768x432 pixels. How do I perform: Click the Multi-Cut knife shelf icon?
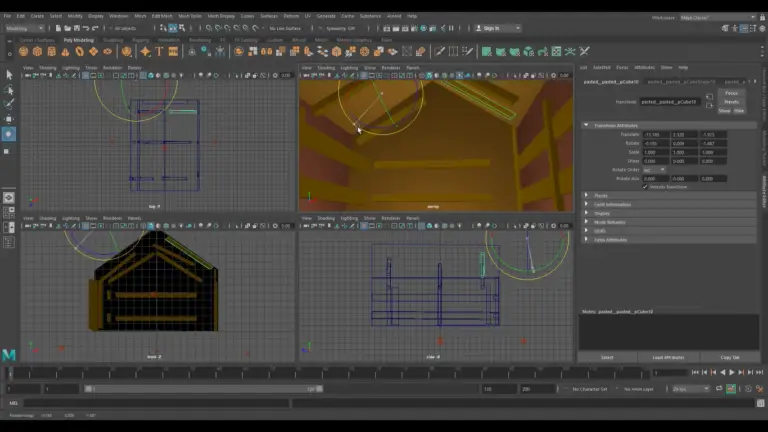point(440,51)
